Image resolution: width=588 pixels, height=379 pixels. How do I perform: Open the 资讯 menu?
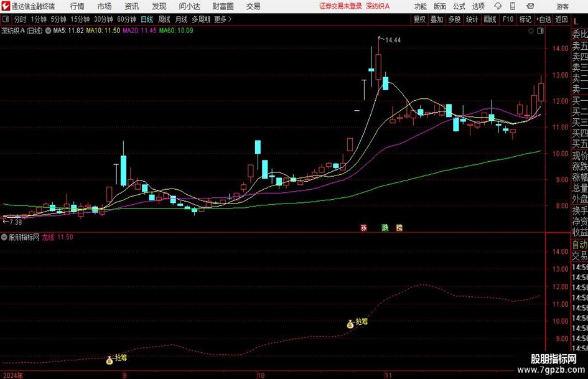[132, 6]
